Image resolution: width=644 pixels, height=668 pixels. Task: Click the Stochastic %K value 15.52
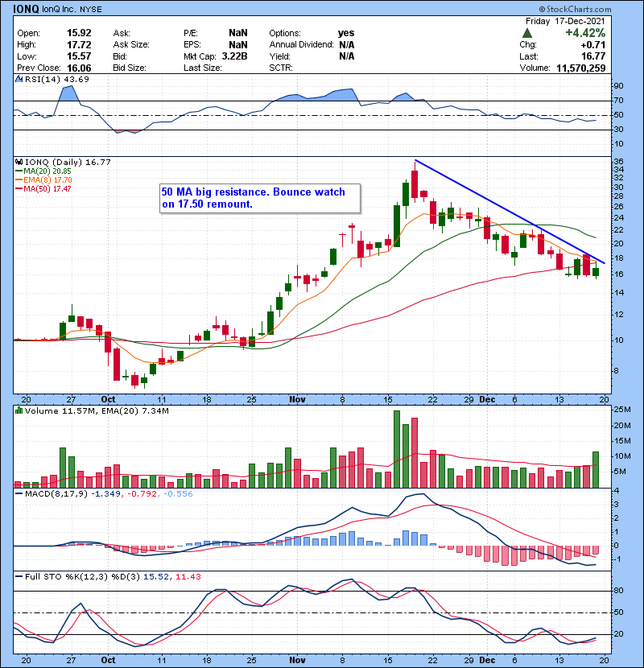point(156,576)
